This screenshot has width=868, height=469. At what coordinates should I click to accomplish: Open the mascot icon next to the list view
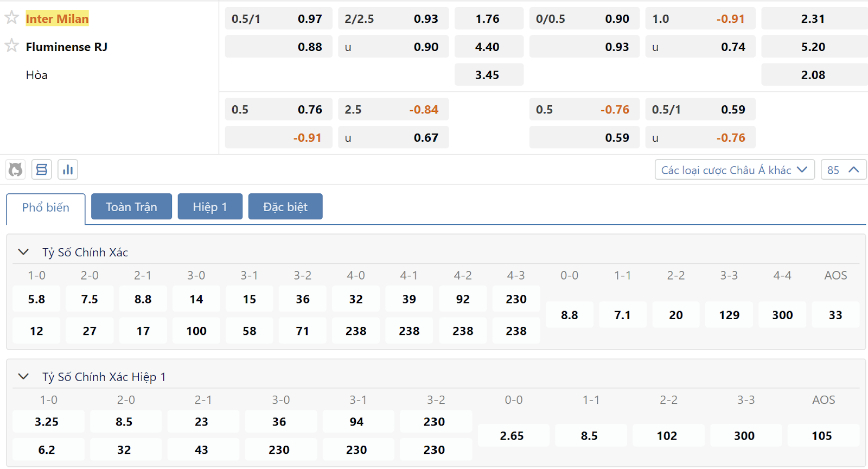16,170
